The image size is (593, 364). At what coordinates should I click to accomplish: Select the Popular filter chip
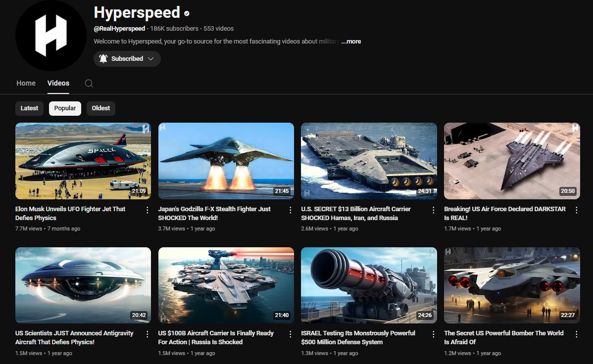65,108
